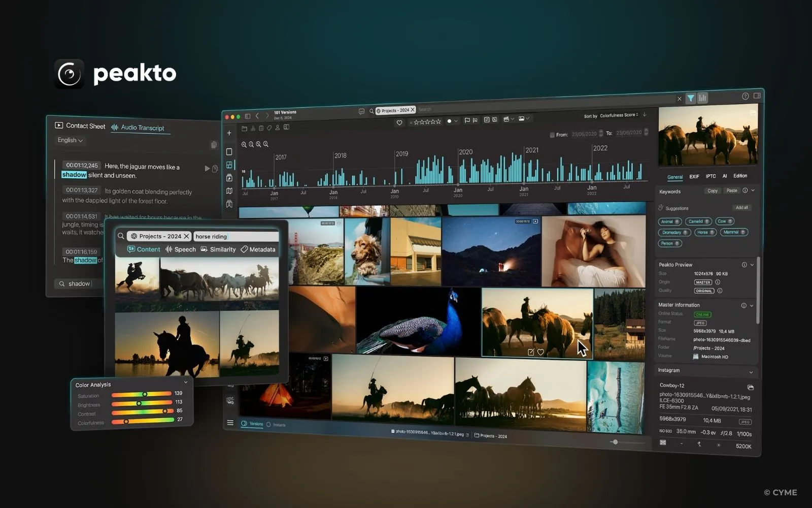
Task: Click the Add all suggestions button
Action: pos(742,207)
